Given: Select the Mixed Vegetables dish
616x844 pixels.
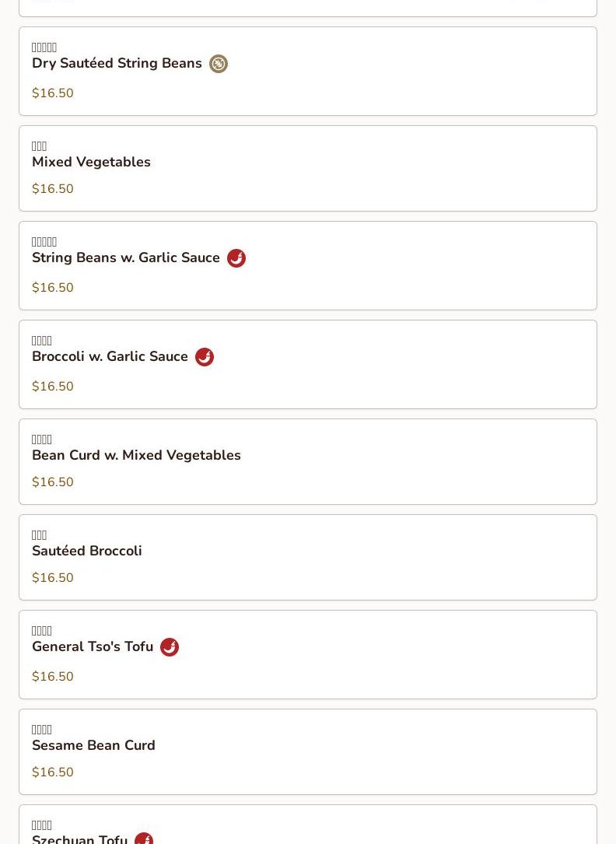Looking at the screenshot, I should (x=91, y=162).
